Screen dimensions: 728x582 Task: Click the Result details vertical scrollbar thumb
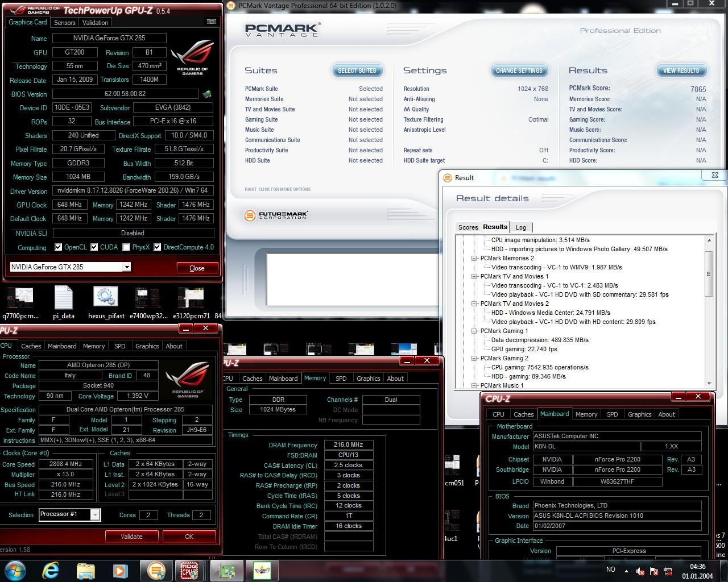709,274
